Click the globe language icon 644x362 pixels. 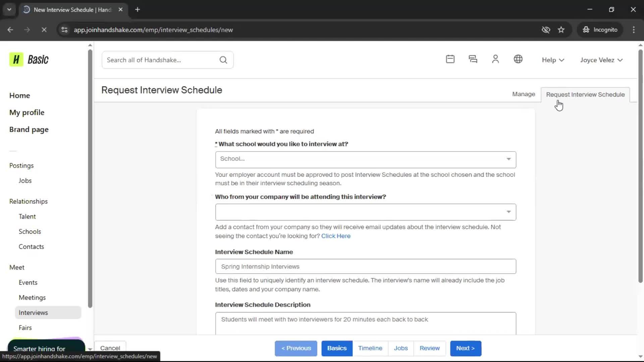click(518, 59)
